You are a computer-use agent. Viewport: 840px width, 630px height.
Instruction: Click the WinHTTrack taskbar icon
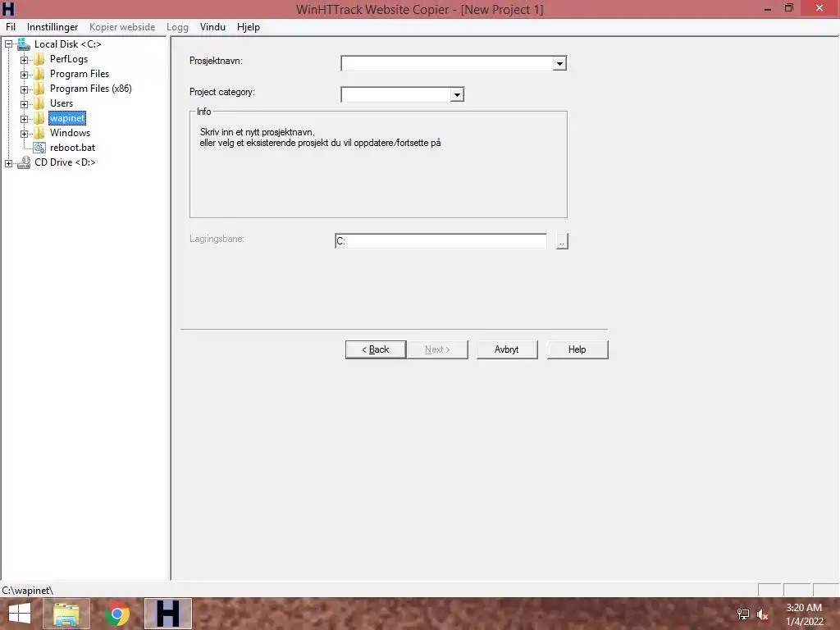coord(167,614)
